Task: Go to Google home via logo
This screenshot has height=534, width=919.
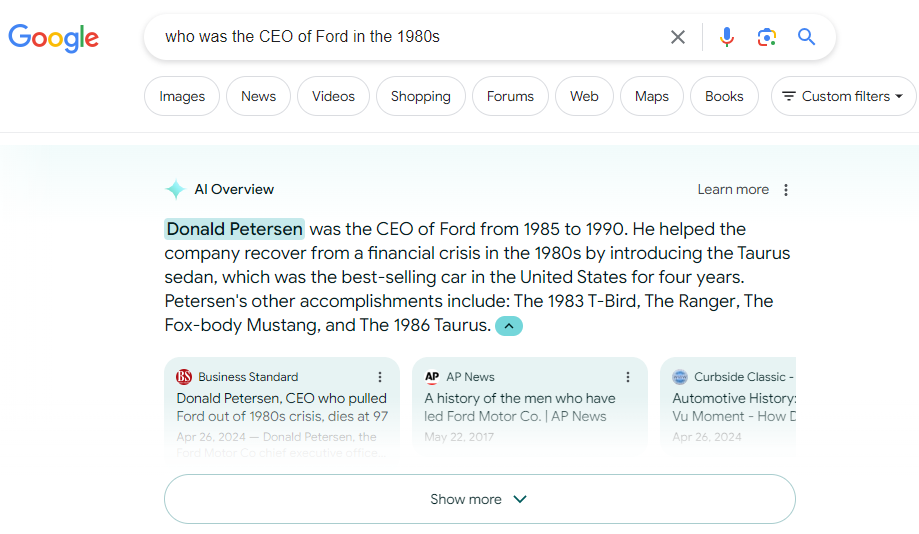Action: pyautogui.click(x=53, y=38)
